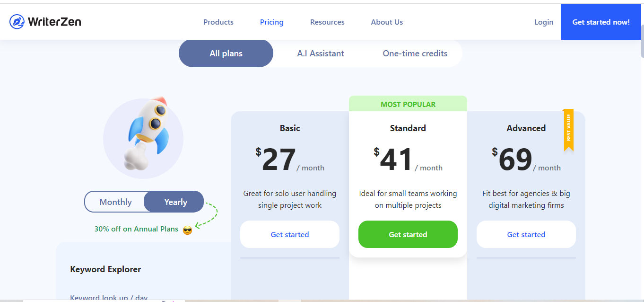Open the About Us menu

click(x=387, y=22)
